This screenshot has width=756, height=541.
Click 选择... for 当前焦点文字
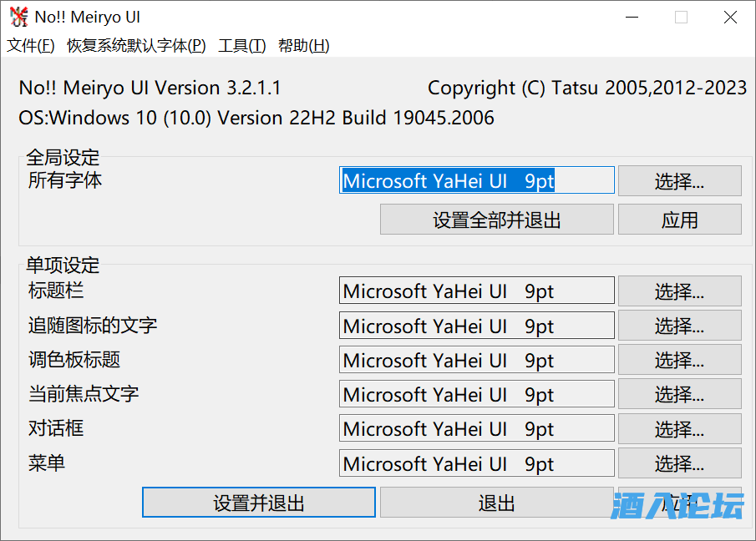(679, 394)
